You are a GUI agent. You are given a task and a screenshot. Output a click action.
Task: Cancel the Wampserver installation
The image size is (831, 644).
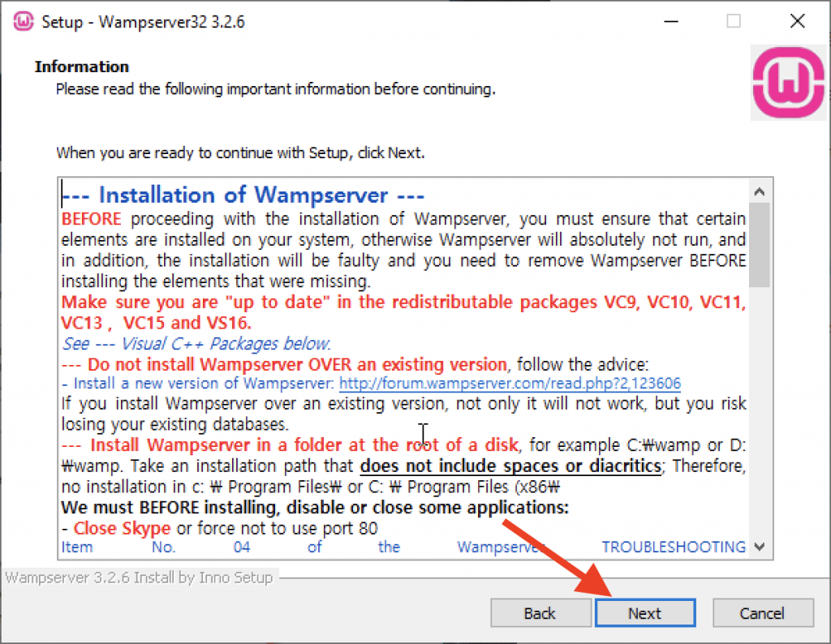coord(762,612)
